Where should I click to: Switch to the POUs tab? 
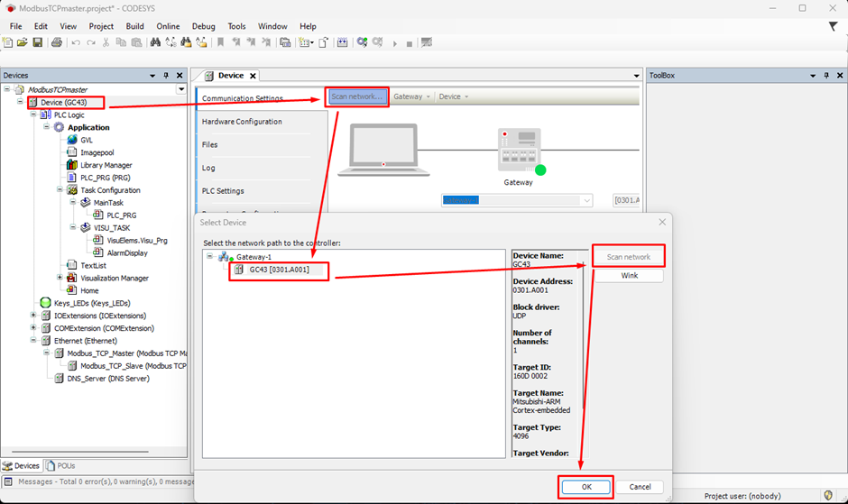(60, 465)
